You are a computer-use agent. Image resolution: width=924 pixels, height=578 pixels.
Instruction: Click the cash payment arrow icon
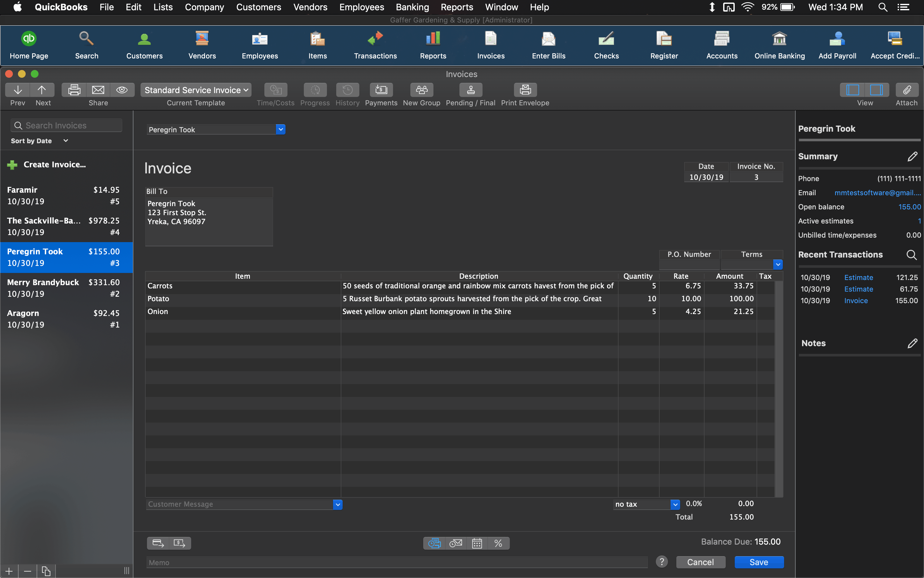point(179,543)
